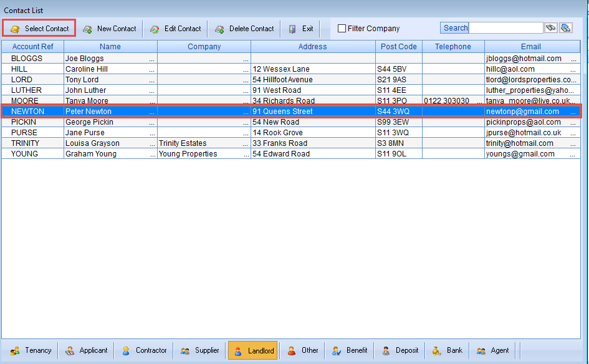589x364 pixels.
Task: Sort by the Address column header
Action: click(313, 47)
